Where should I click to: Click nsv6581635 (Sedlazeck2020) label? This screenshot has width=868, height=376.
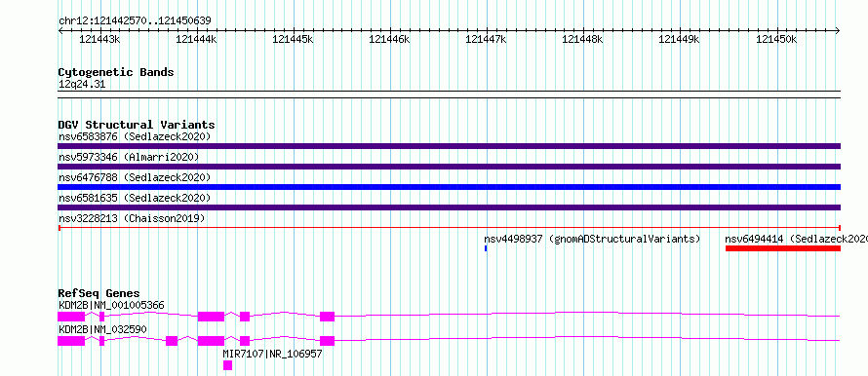pos(135,198)
